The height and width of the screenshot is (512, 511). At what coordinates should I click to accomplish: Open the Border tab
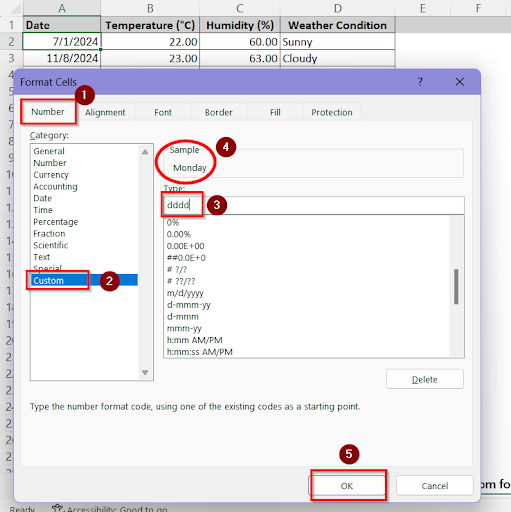(x=218, y=112)
